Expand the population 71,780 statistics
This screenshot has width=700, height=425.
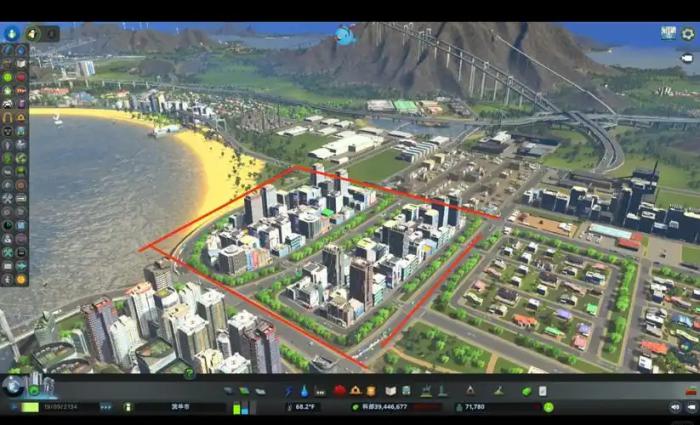pos(495,407)
